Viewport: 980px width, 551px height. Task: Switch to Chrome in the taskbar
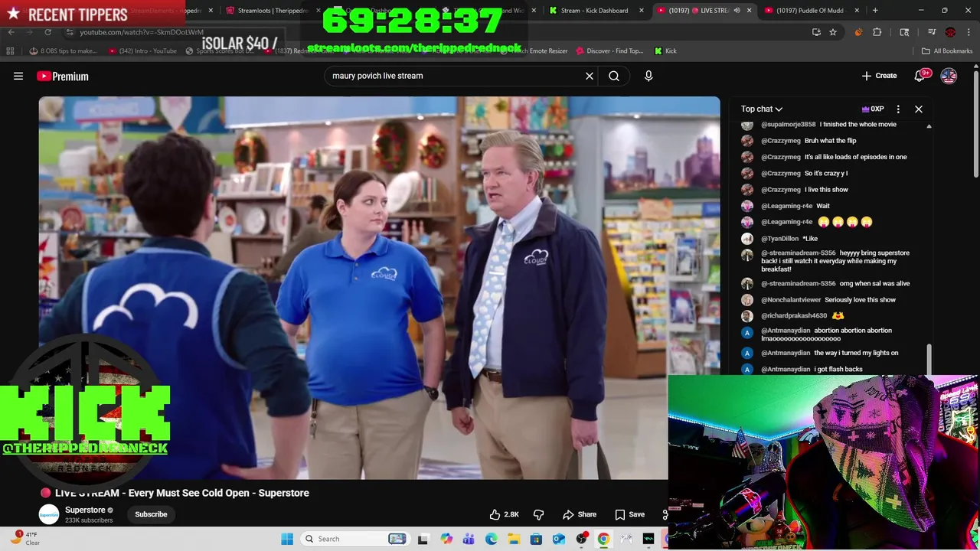click(x=603, y=539)
